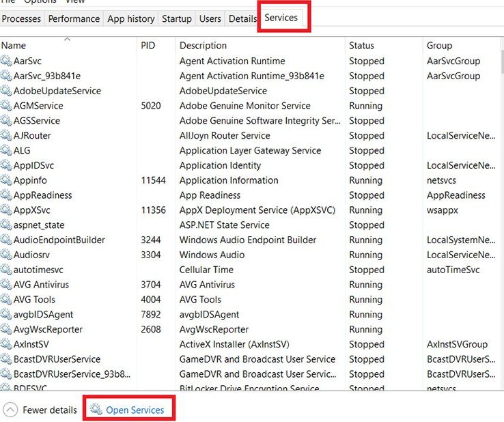Select the AGMService name text

(38, 106)
